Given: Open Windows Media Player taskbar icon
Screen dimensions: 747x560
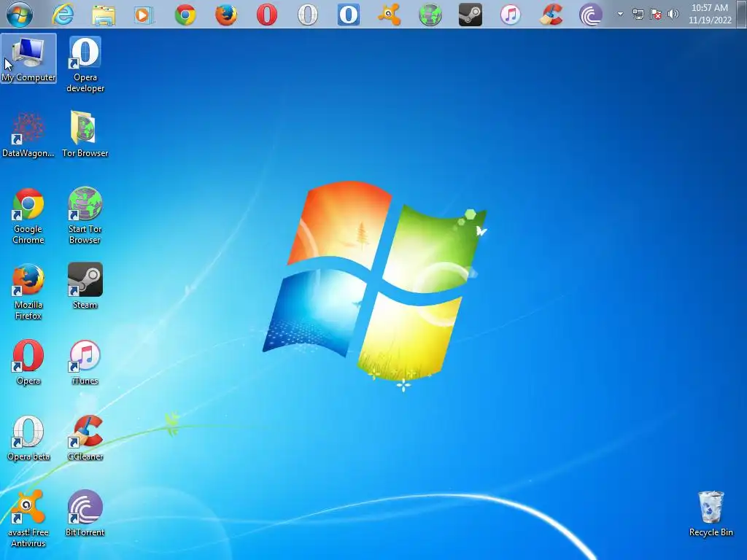Looking at the screenshot, I should click(x=144, y=15).
